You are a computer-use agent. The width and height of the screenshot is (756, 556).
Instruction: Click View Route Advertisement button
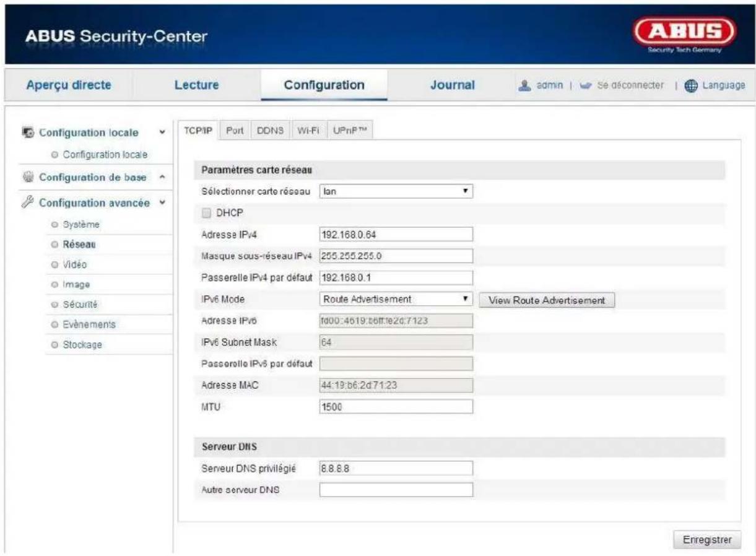[x=547, y=300]
